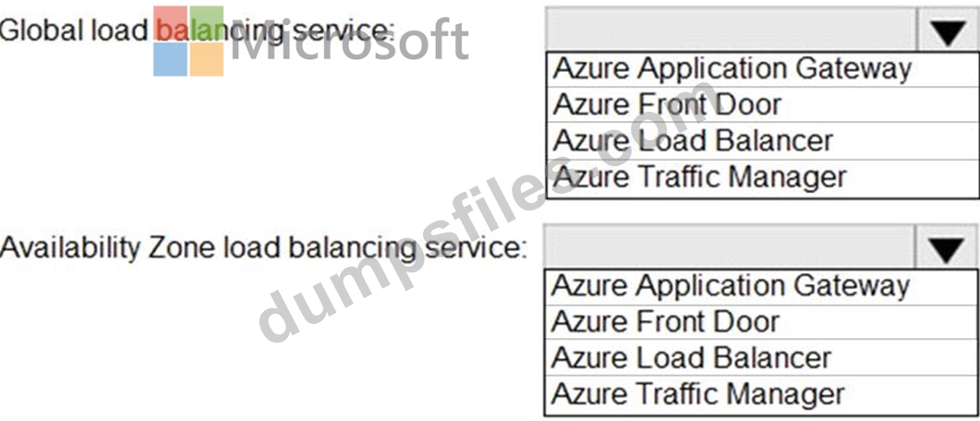980x421 pixels.
Task: Expand the Availability Zone load balancing dropdown arrow
Action: pos(947,248)
